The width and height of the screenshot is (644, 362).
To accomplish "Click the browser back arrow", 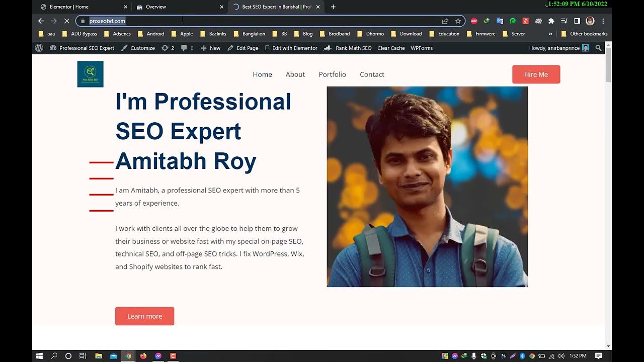I will tap(41, 21).
